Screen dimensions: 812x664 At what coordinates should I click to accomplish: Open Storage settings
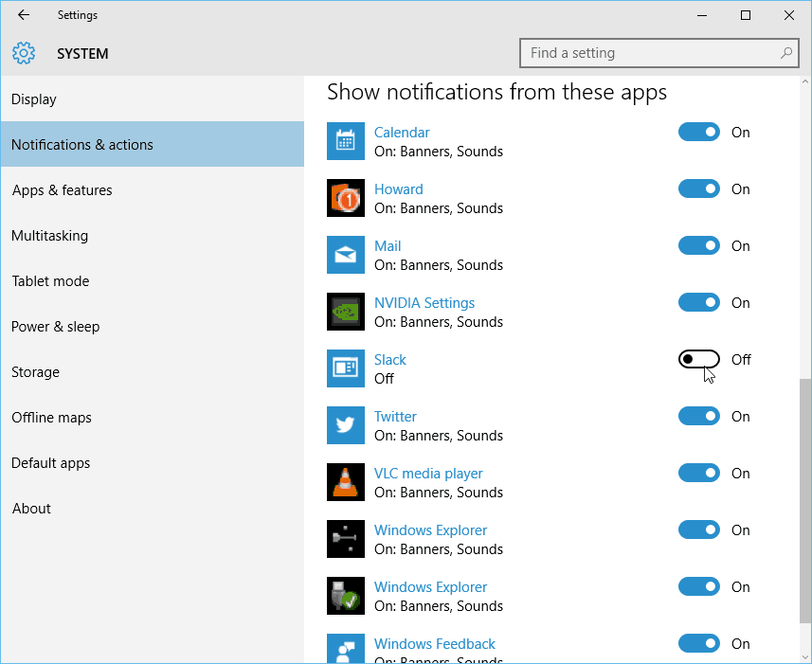153,372
